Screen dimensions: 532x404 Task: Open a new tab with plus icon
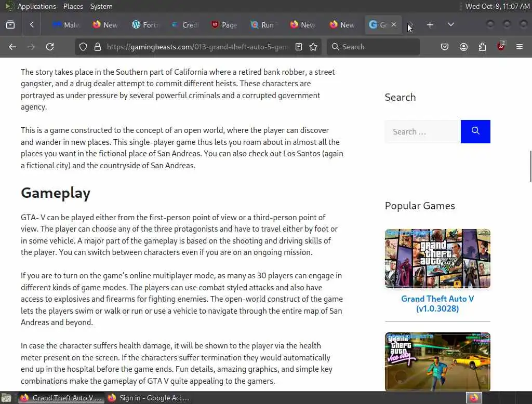[430, 25]
